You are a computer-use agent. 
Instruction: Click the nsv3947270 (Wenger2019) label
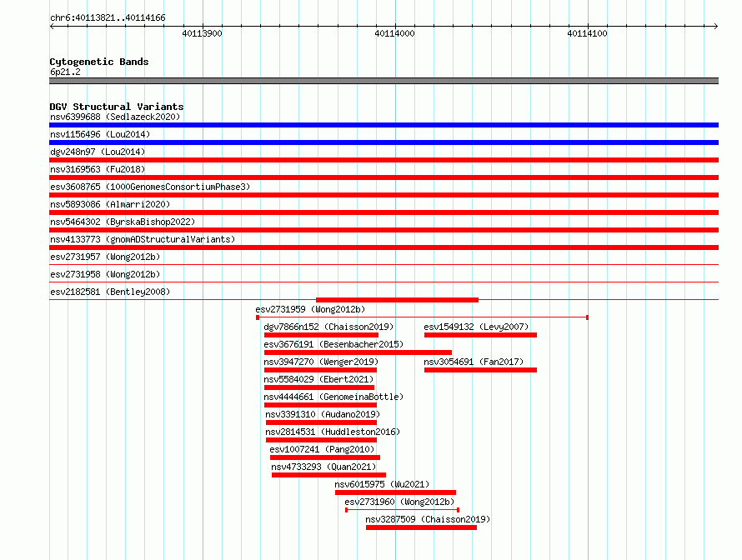pyautogui.click(x=321, y=362)
